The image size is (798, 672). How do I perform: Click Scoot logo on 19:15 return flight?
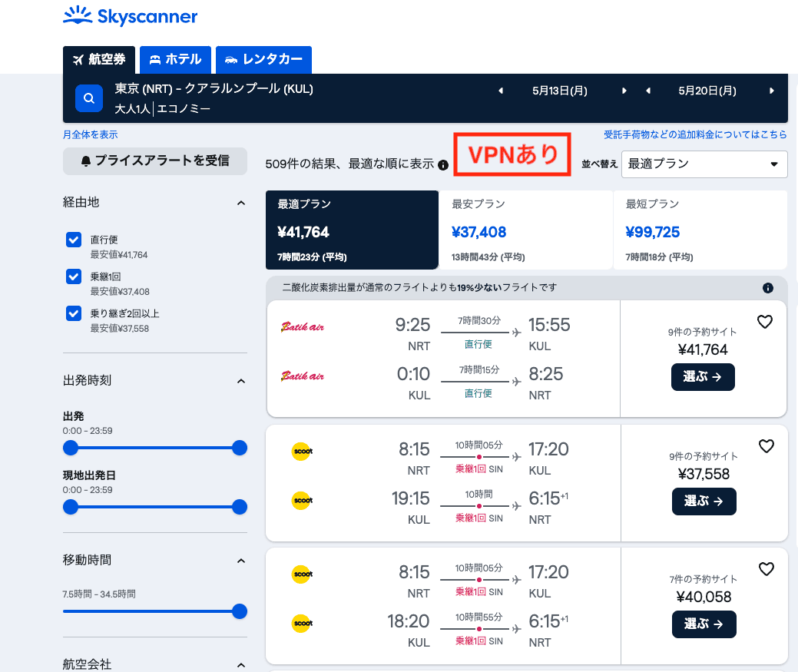pos(302,501)
